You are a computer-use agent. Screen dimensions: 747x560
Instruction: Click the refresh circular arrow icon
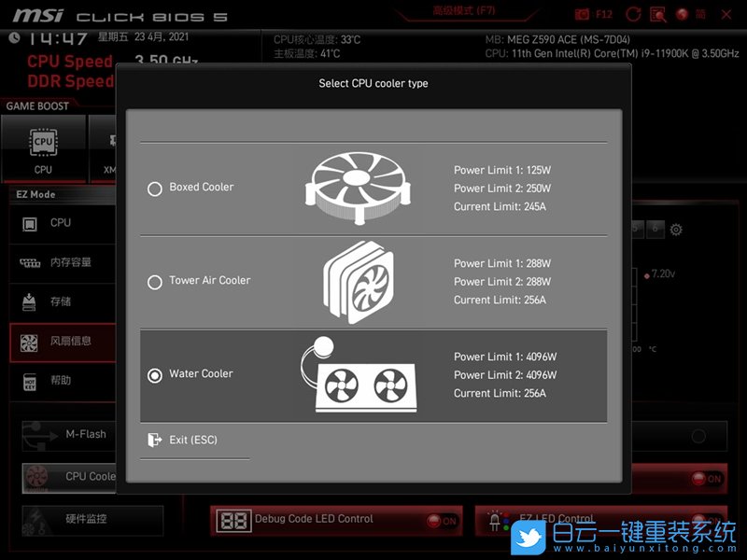633,13
